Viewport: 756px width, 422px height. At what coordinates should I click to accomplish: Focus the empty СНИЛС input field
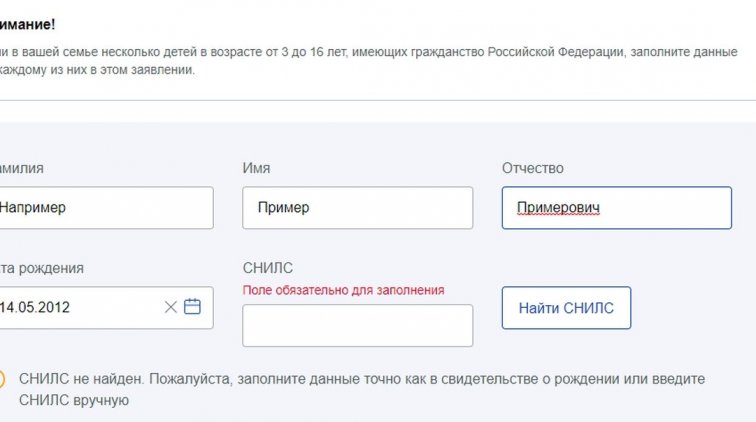(x=357, y=326)
